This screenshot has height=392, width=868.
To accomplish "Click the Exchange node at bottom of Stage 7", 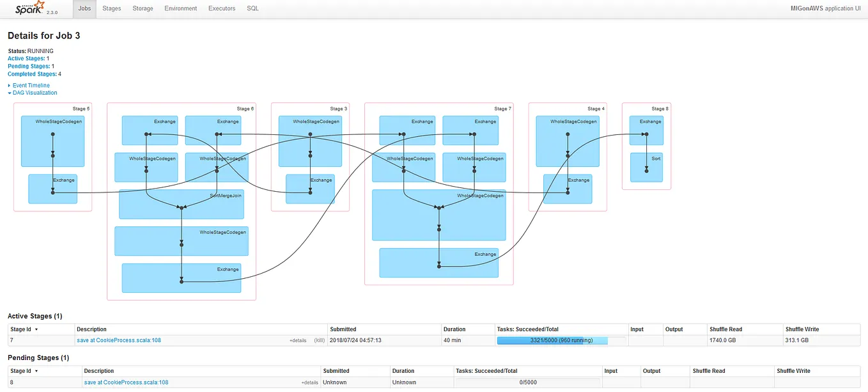I will tap(438, 262).
